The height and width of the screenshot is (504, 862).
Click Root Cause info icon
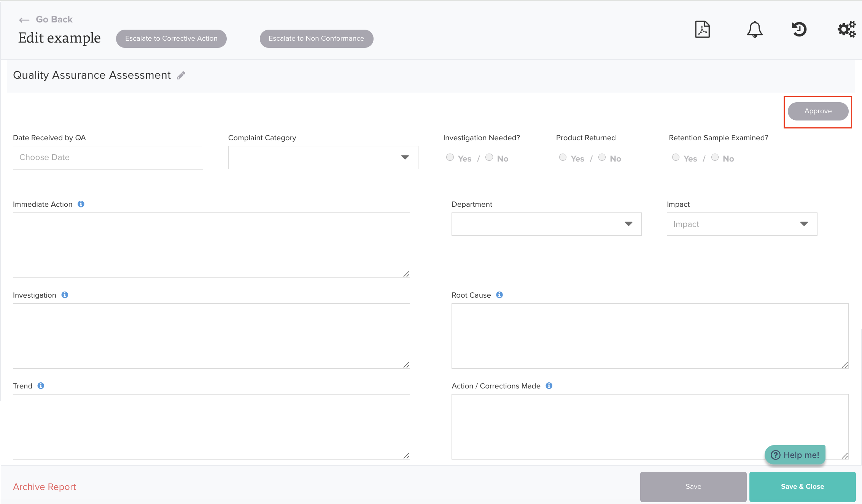(499, 295)
